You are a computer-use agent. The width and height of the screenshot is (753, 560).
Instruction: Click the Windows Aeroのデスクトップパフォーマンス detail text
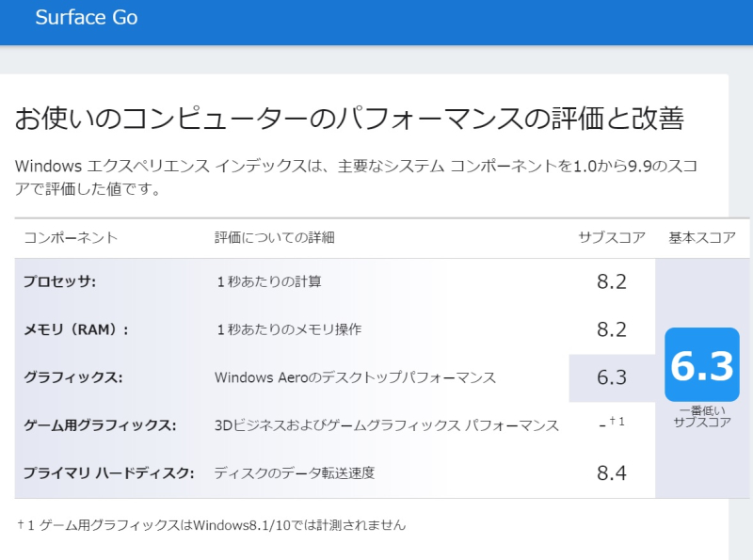point(355,377)
